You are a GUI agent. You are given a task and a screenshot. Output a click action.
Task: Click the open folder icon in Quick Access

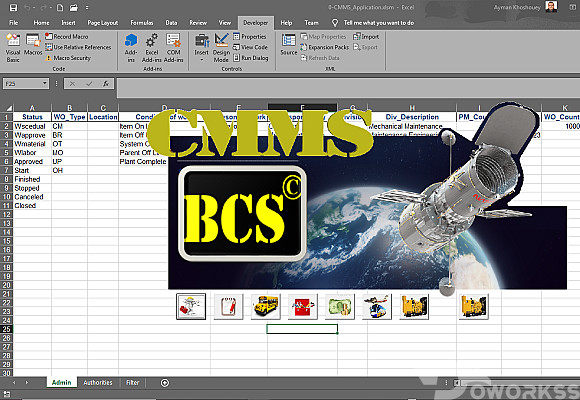coord(74,7)
